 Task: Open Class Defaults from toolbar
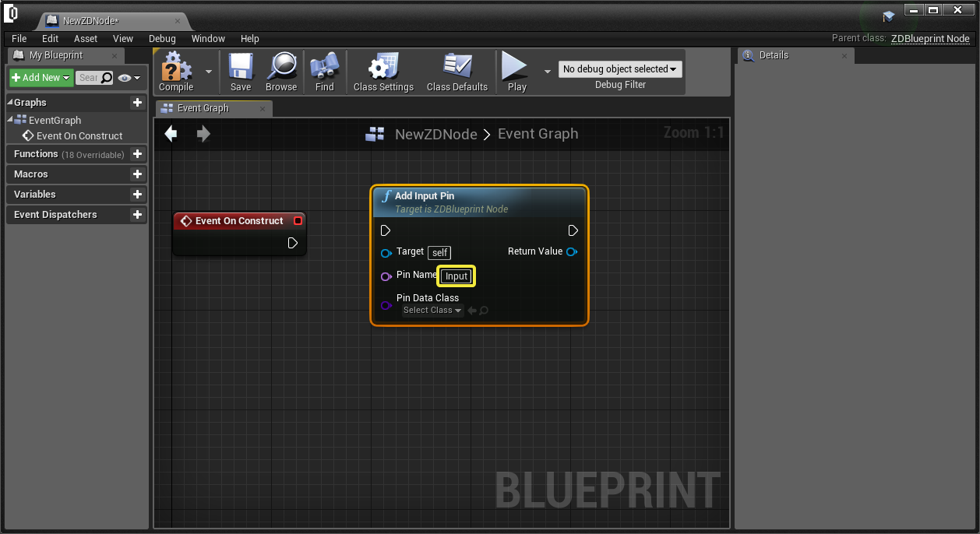point(457,71)
